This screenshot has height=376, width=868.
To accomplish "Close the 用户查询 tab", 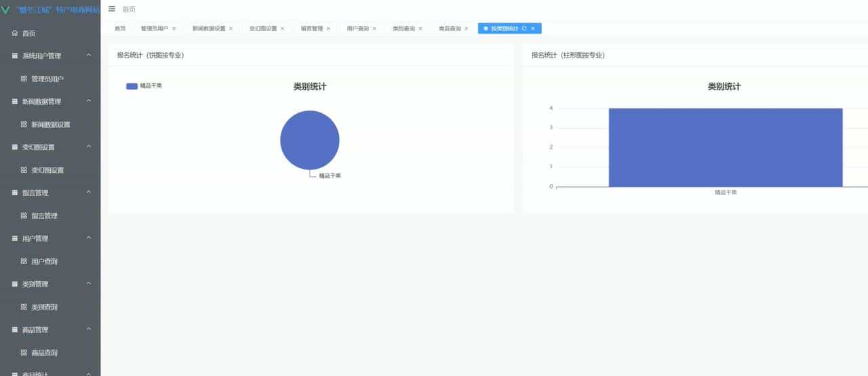I will (x=374, y=28).
